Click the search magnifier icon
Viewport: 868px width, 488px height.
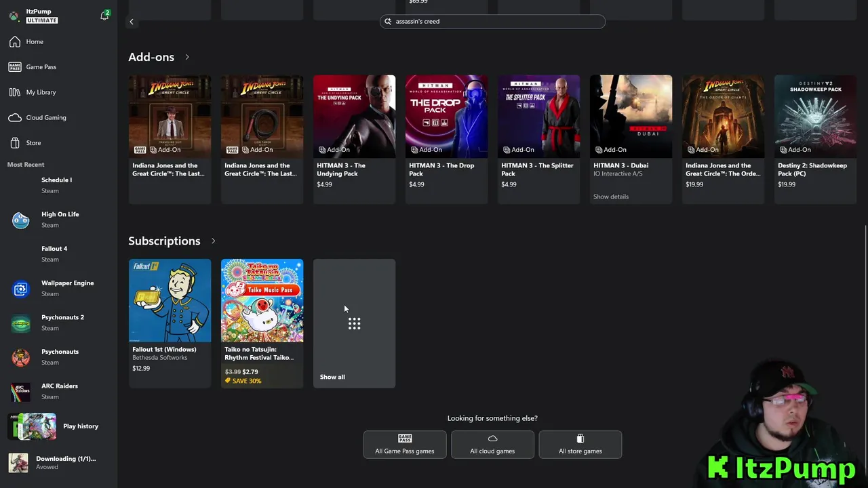point(389,22)
